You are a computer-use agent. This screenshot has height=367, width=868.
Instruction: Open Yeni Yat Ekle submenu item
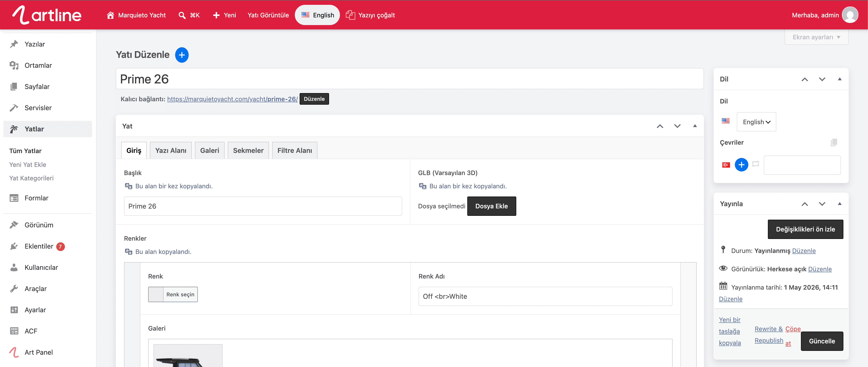(x=28, y=165)
